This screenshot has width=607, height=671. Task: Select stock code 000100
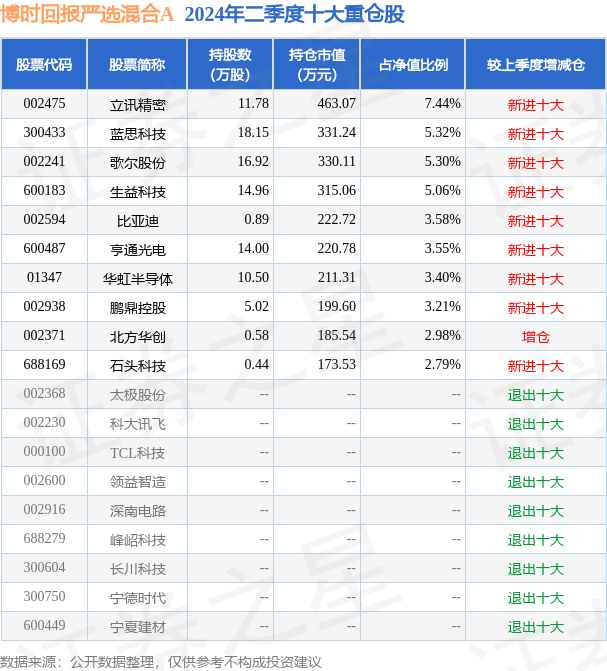45,451
